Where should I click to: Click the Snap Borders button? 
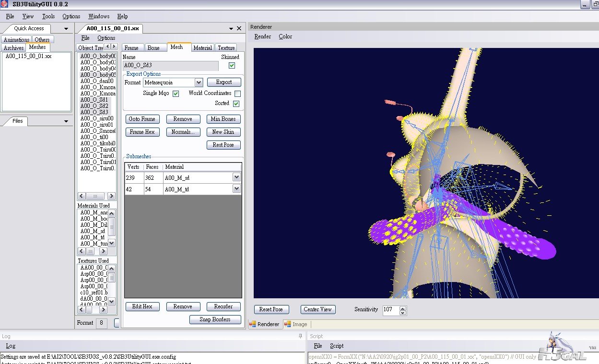215,319
